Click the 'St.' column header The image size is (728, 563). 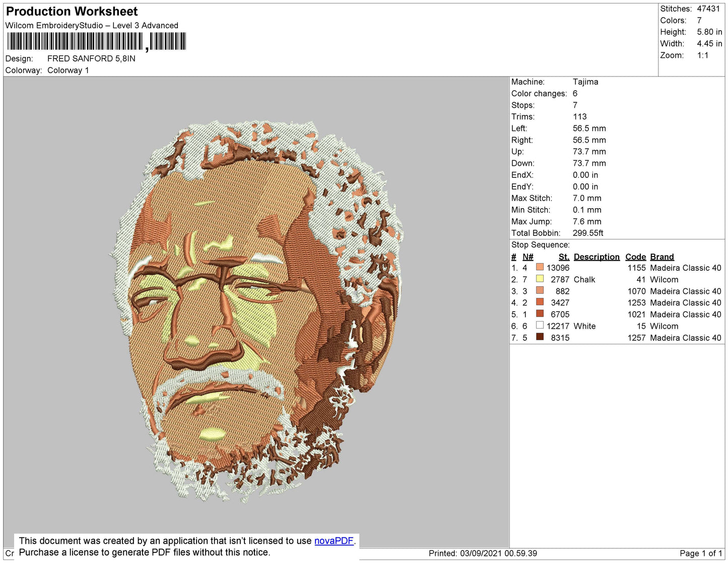click(x=564, y=257)
